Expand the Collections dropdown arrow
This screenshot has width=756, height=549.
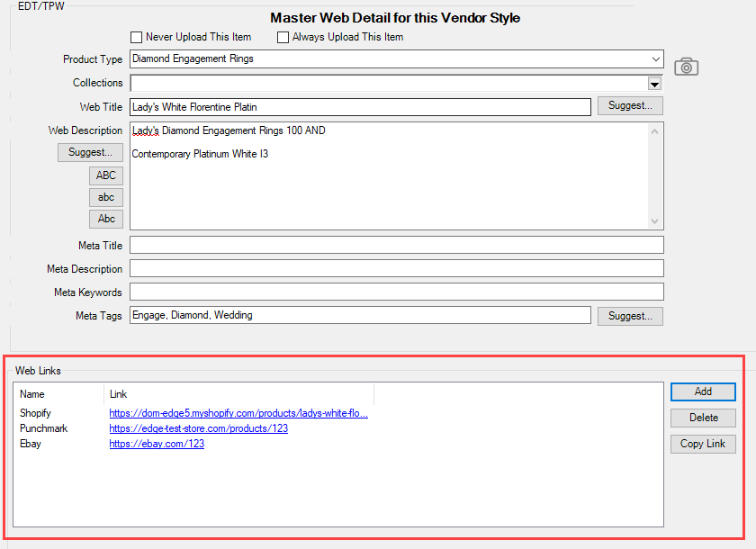coord(655,84)
